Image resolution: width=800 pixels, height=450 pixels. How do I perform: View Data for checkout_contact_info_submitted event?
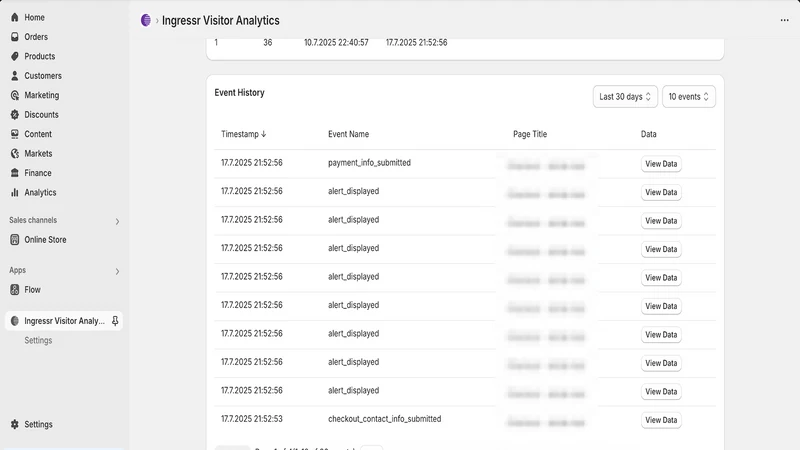click(661, 420)
